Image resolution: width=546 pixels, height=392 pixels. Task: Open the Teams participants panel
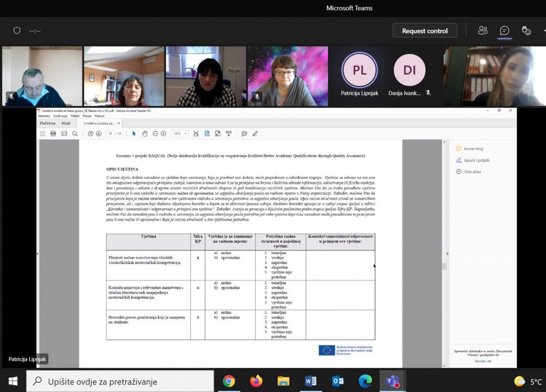coord(483,30)
